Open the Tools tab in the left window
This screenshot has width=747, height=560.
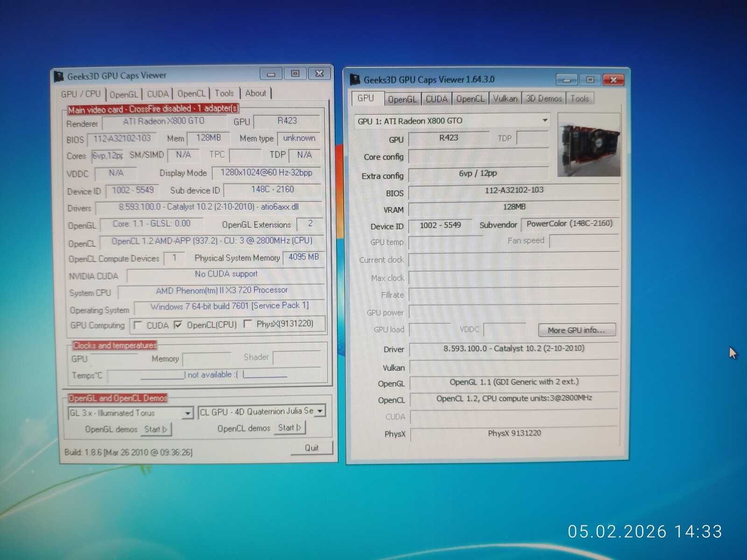pyautogui.click(x=224, y=93)
